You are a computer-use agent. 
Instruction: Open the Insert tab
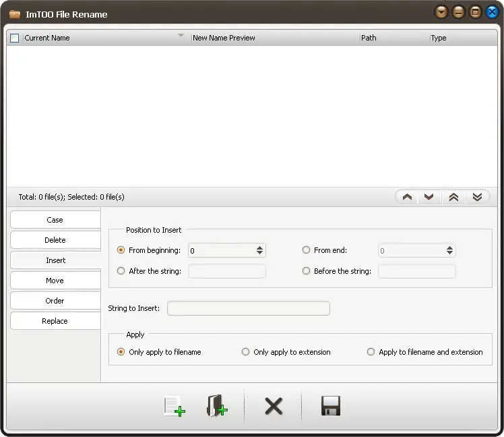click(x=55, y=260)
